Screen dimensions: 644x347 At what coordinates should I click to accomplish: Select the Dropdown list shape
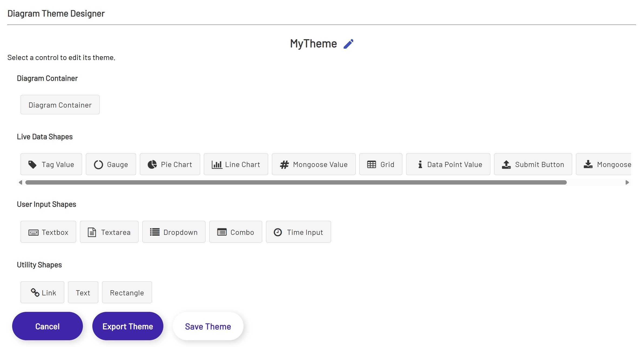tap(174, 232)
